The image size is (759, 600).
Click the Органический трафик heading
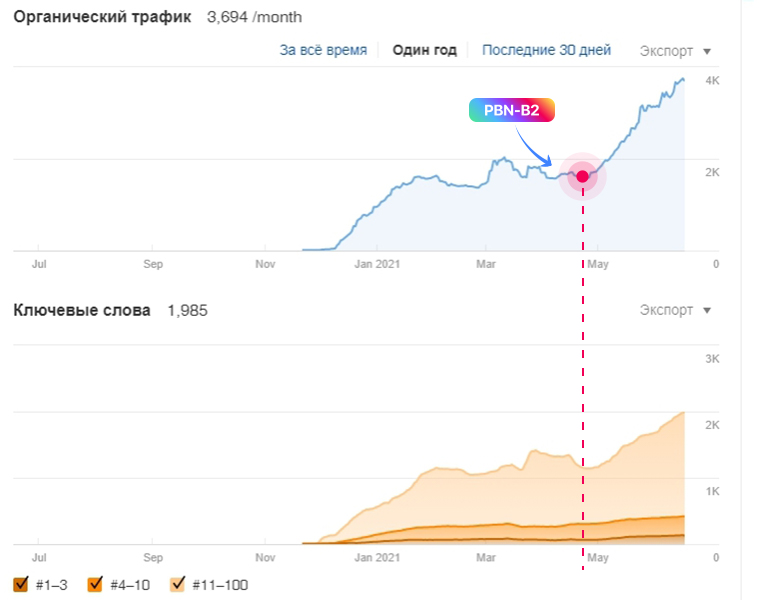tap(101, 17)
